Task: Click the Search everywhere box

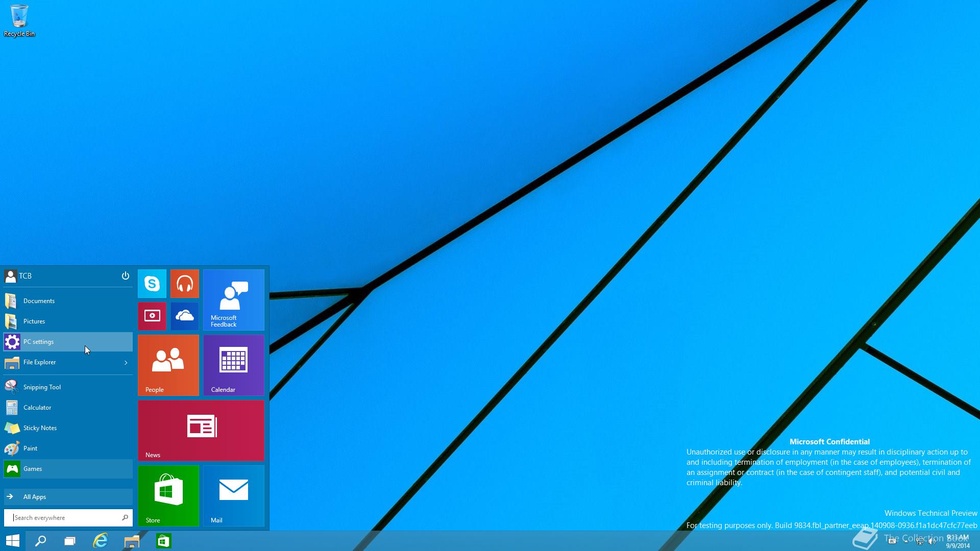Action: pos(68,518)
